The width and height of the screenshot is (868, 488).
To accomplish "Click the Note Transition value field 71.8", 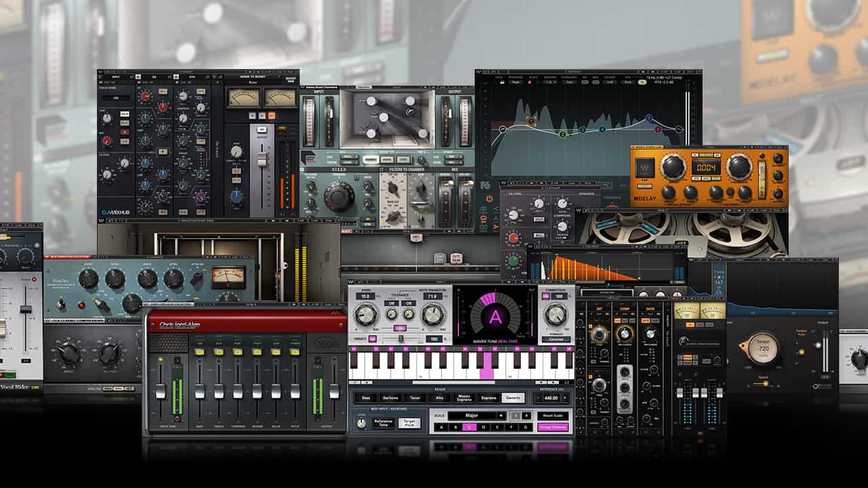I will pyautogui.click(x=433, y=296).
